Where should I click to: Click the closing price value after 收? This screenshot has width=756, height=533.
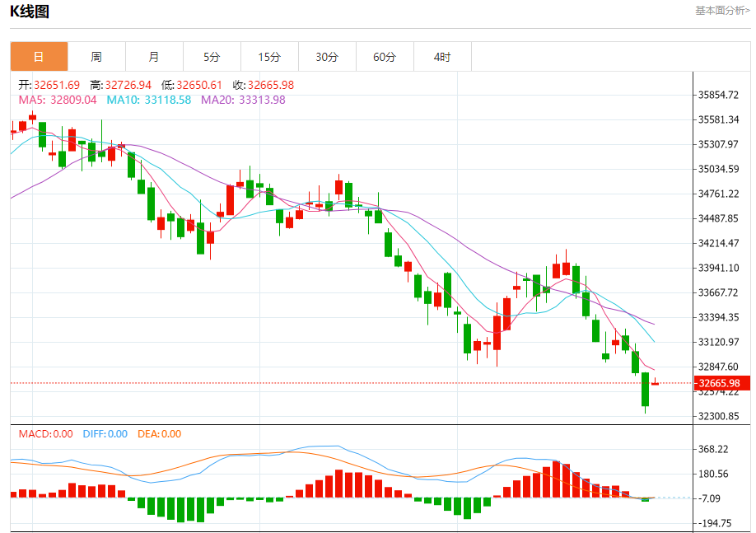click(271, 85)
